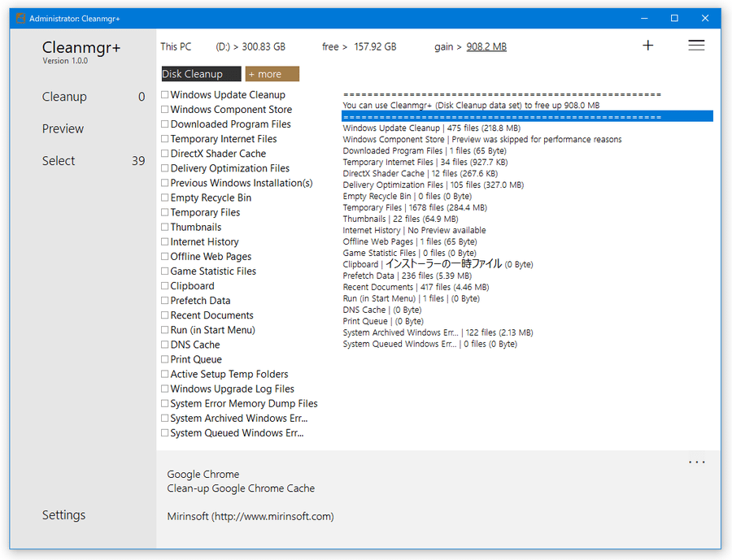Viewport: 732px width, 560px height.
Task: Toggle the Temporary Files checkbox
Action: (x=165, y=212)
